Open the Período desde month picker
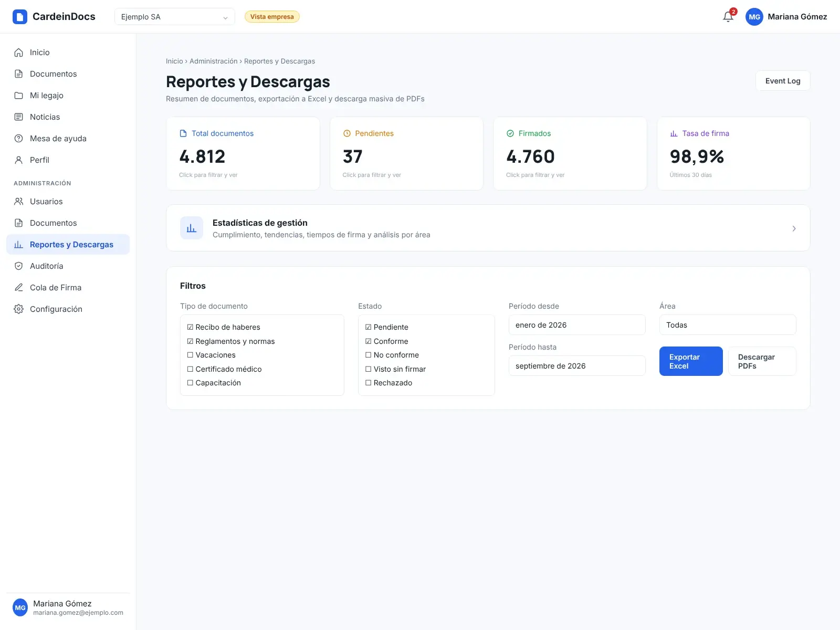Image resolution: width=840 pixels, height=630 pixels. [577, 325]
